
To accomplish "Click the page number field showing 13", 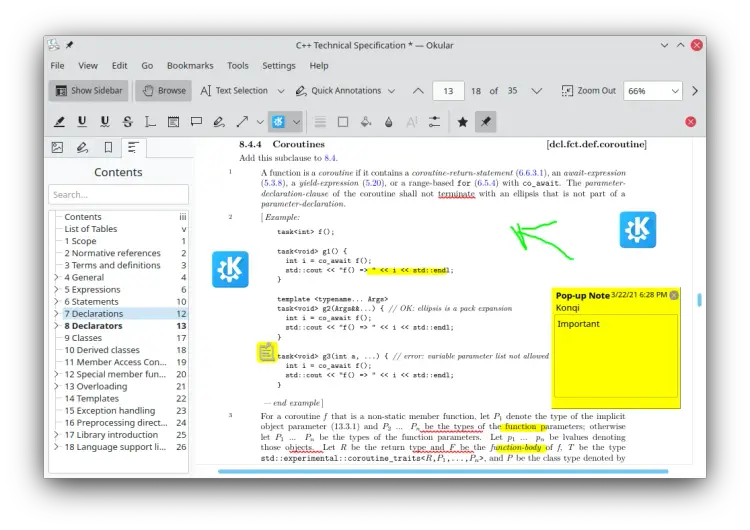I will point(448,91).
